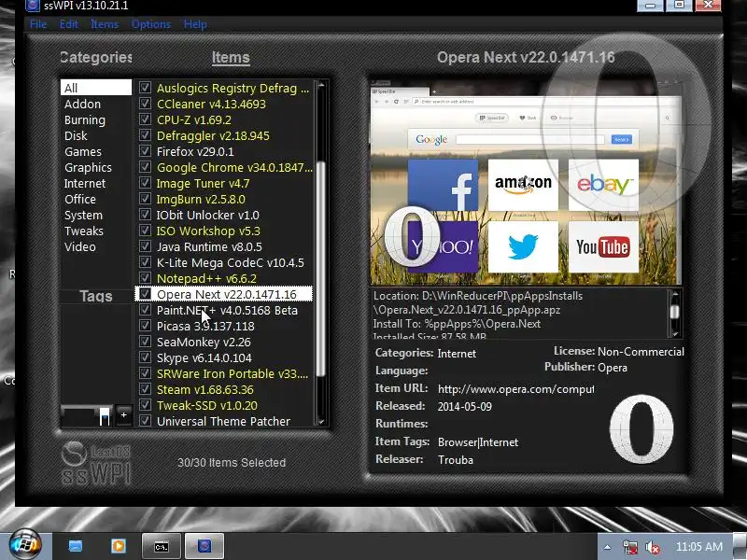Select Skype v6.14.0.104 item

(x=224, y=357)
